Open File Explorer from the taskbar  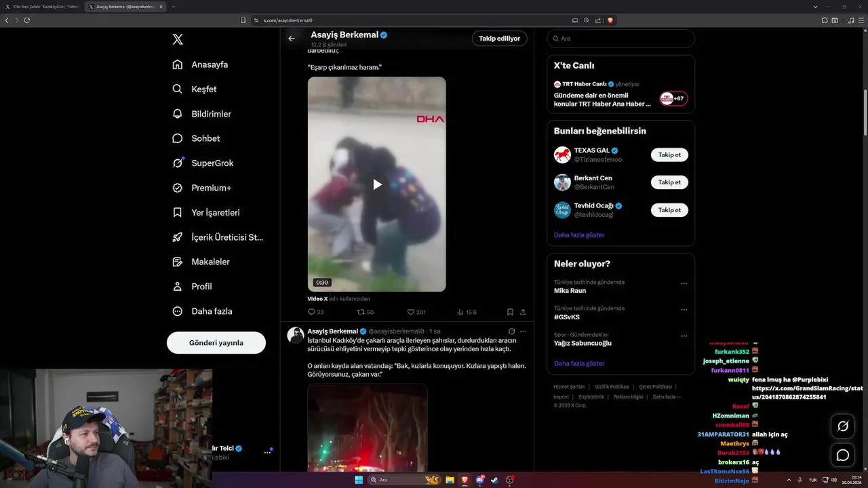(450, 480)
